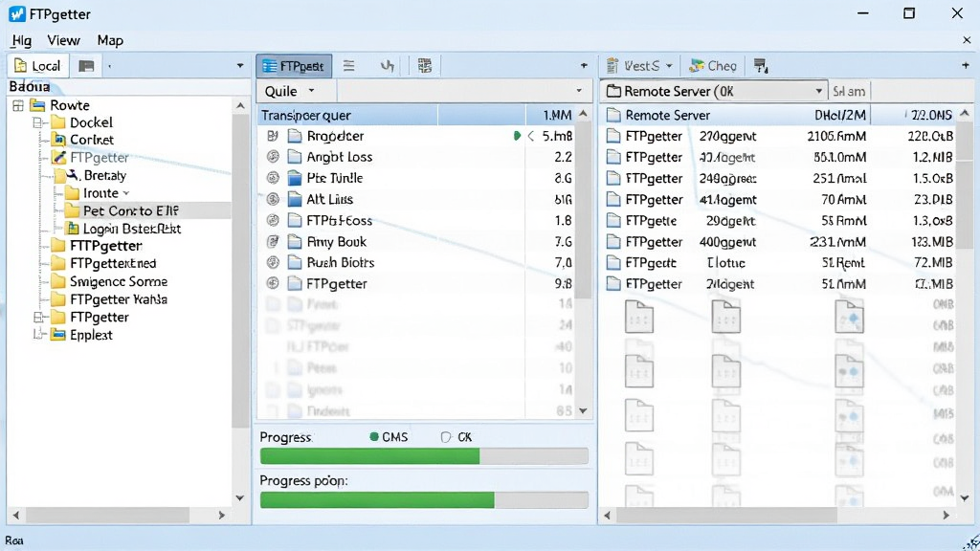The image size is (980, 551).
Task: Click the drive icon tab next to Local
Action: (86, 66)
